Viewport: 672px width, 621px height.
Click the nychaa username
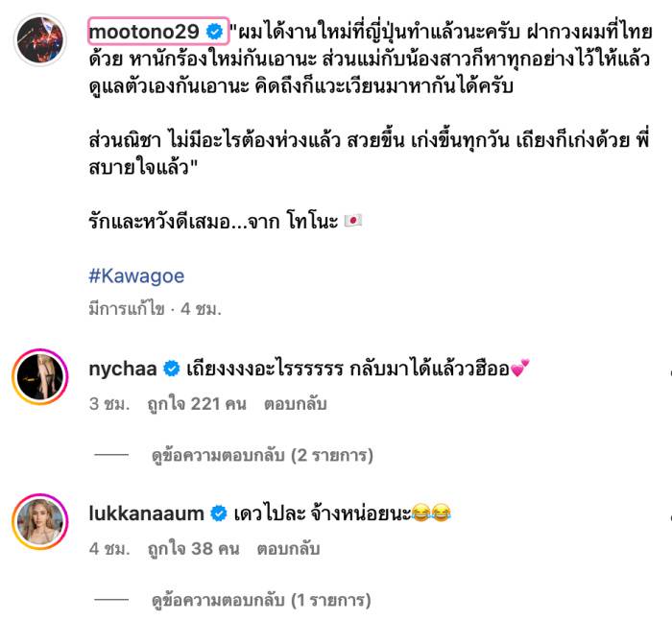pos(123,369)
